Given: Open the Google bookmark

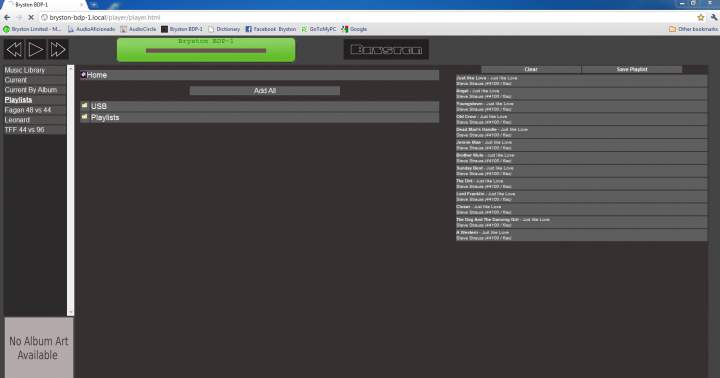Looking at the screenshot, I should tap(354, 29).
